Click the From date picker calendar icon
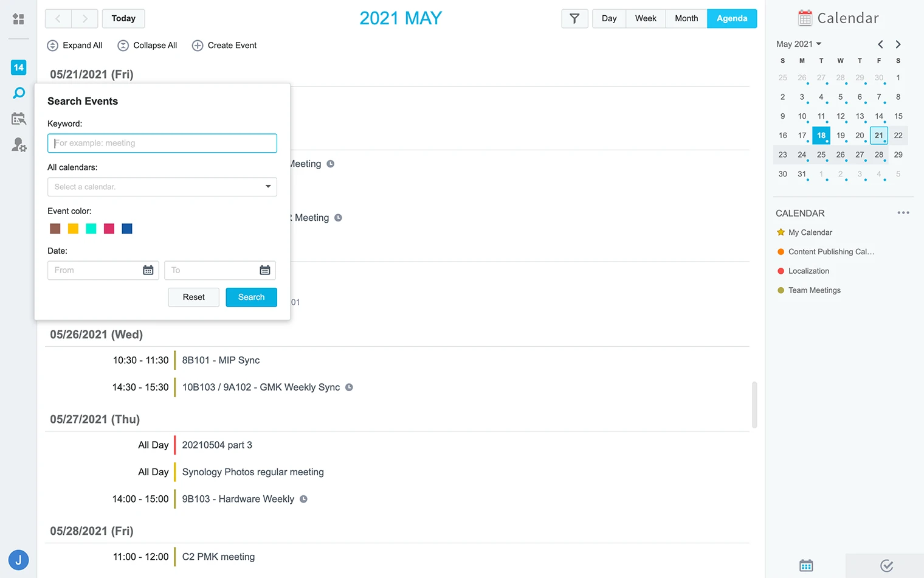Screen dimensions: 924x578 148,270
